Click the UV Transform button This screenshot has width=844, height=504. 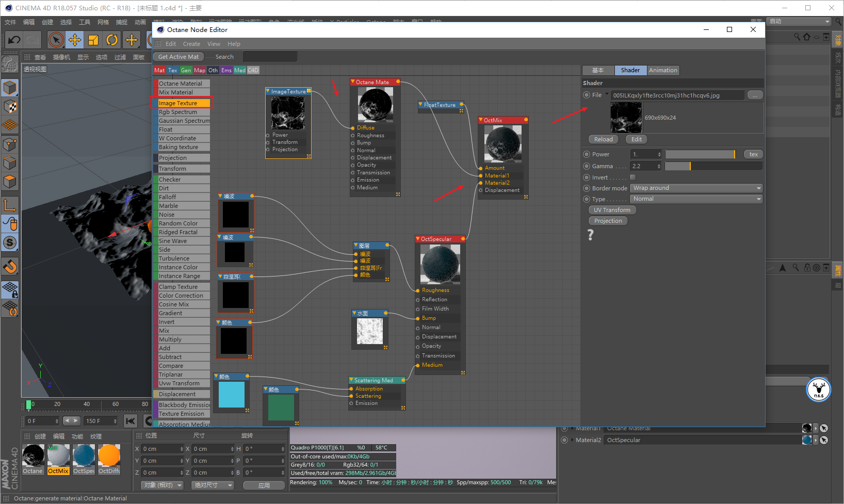[x=612, y=210]
